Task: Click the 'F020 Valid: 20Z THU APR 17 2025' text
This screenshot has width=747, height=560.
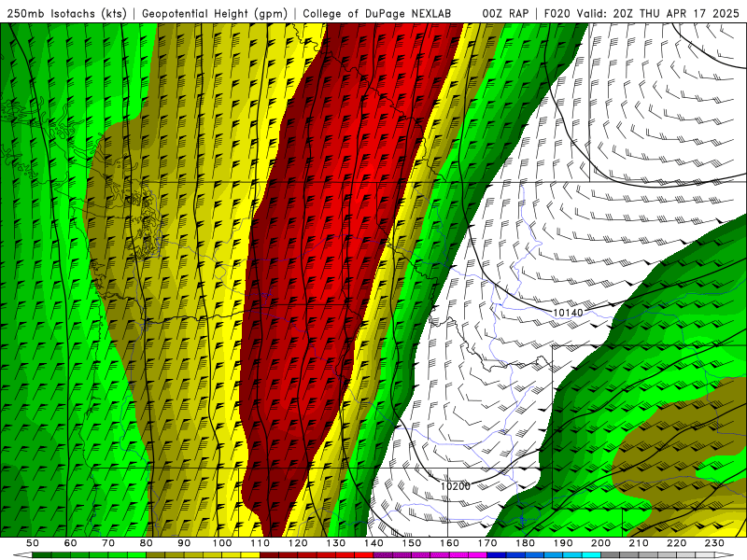Action: (641, 13)
